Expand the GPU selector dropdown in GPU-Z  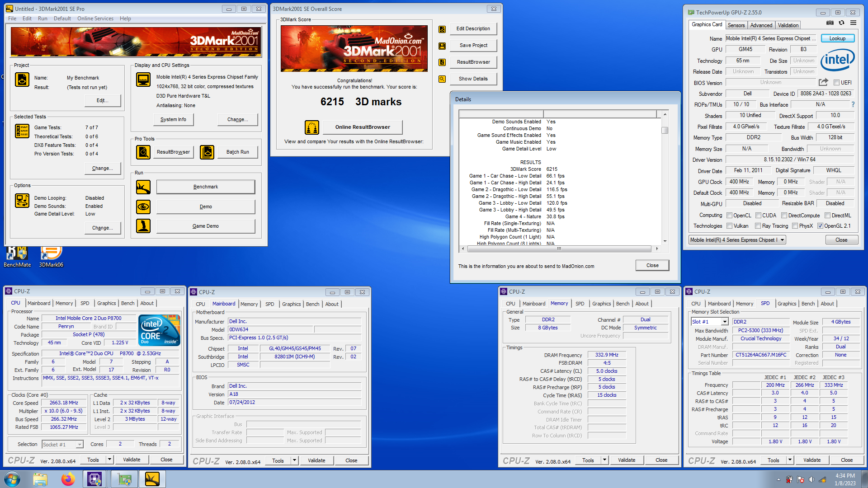(782, 240)
